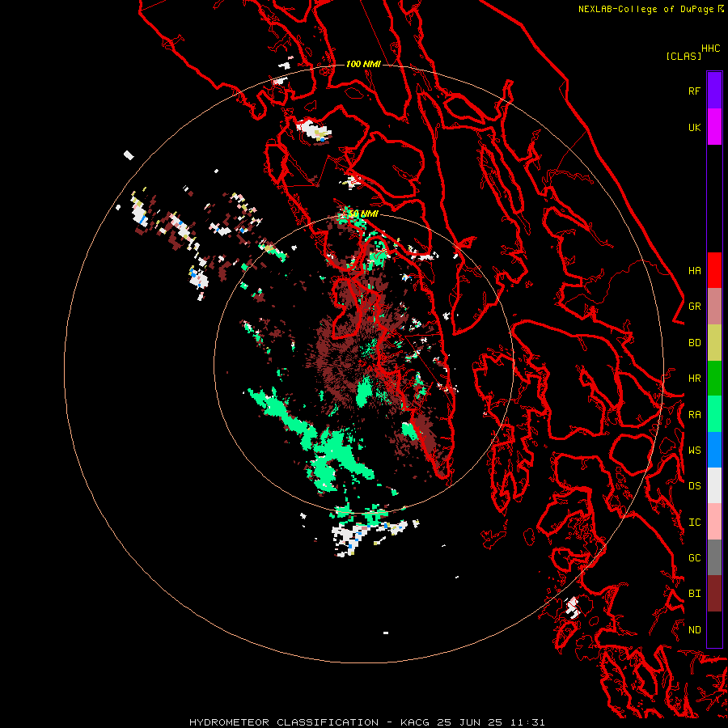Click the BD legend label
728x728 pixels.
pyautogui.click(x=694, y=343)
